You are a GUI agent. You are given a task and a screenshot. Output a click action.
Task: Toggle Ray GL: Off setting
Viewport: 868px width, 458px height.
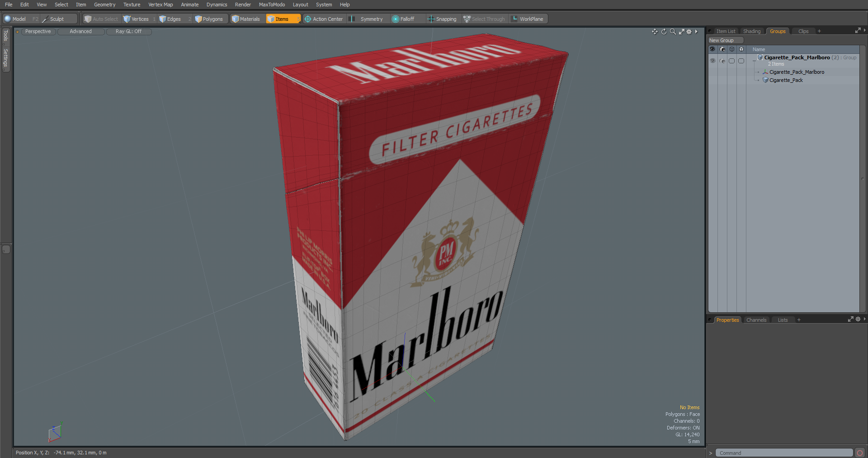[x=128, y=32]
